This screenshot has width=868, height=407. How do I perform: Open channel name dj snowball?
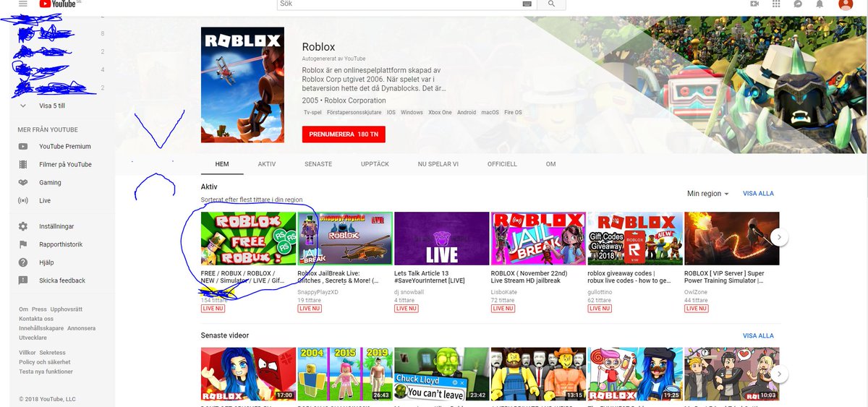pos(409,291)
